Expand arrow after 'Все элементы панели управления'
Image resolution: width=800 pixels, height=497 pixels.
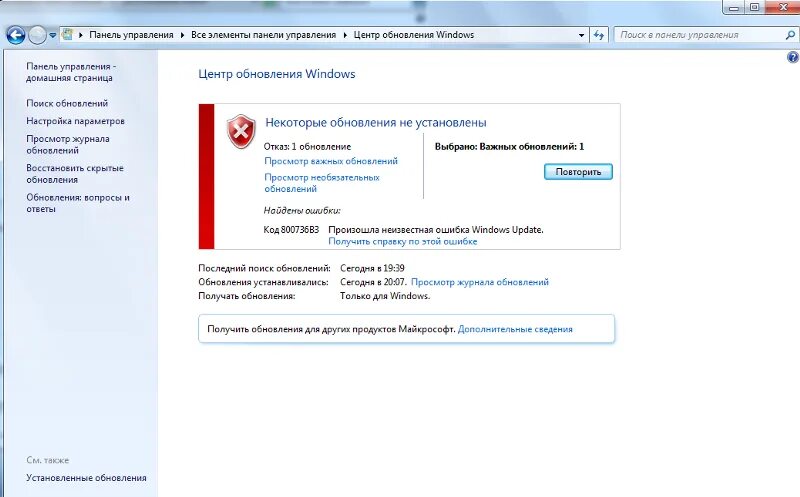click(x=345, y=35)
